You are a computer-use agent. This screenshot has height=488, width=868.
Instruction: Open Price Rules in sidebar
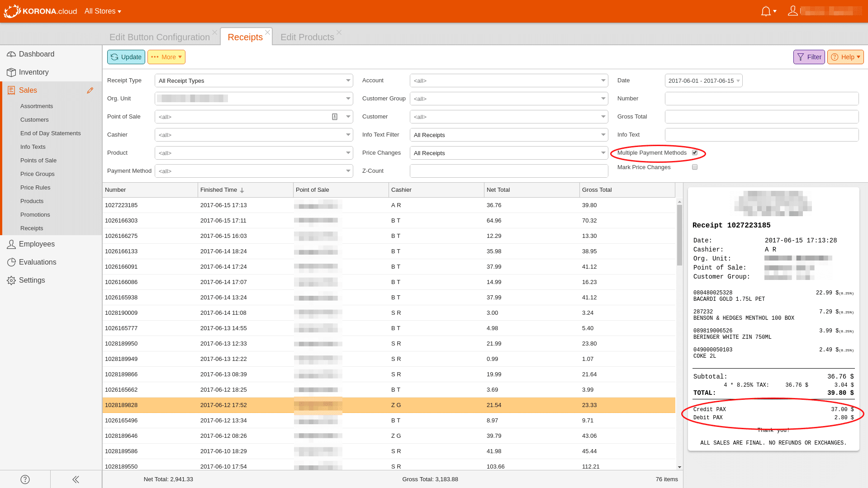(35, 188)
